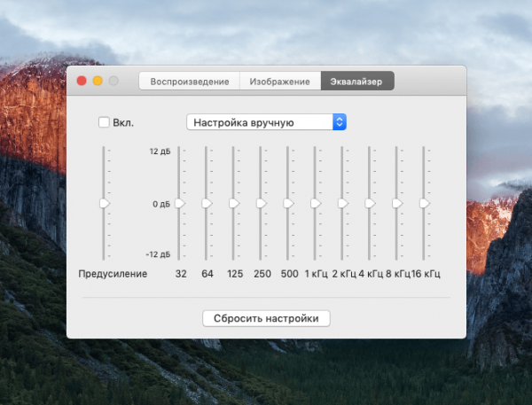
Task: Click the 16 кГц band slider handle
Action: pos(424,203)
